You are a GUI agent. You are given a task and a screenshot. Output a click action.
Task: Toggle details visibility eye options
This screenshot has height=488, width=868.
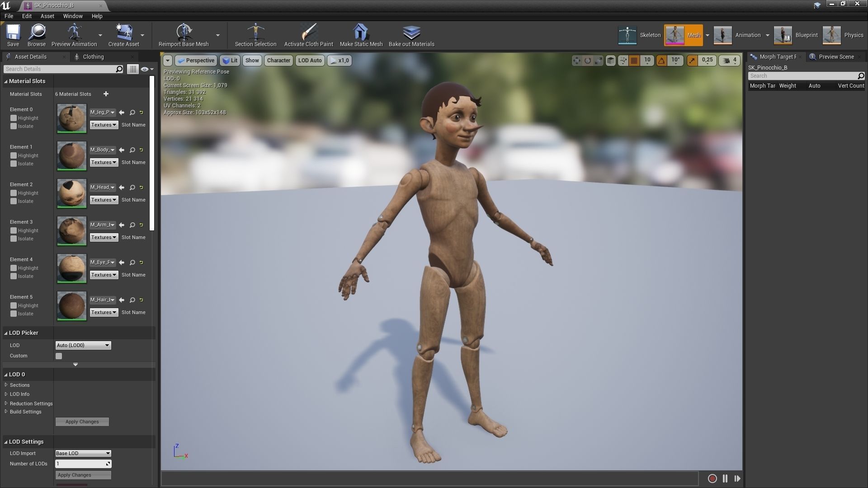(x=147, y=69)
